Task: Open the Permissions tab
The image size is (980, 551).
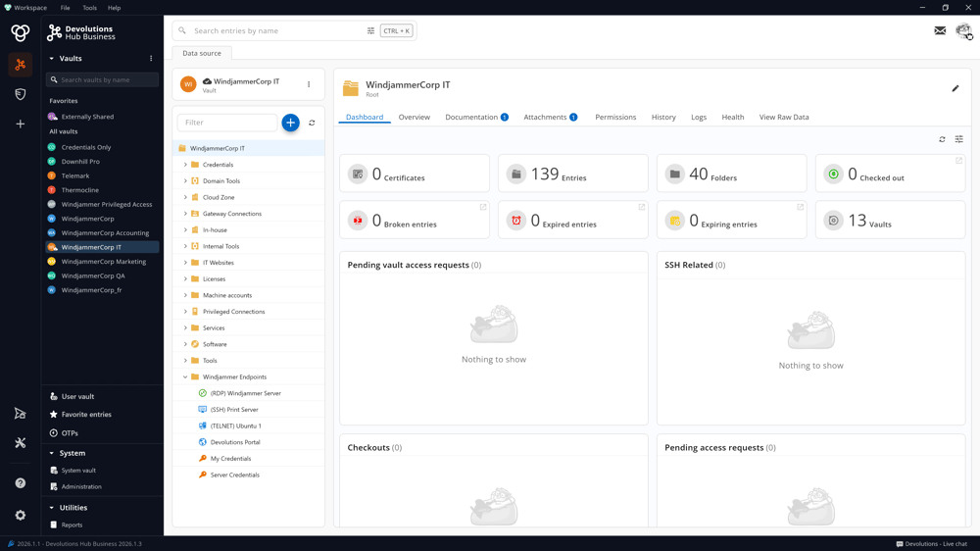Action: coord(615,117)
